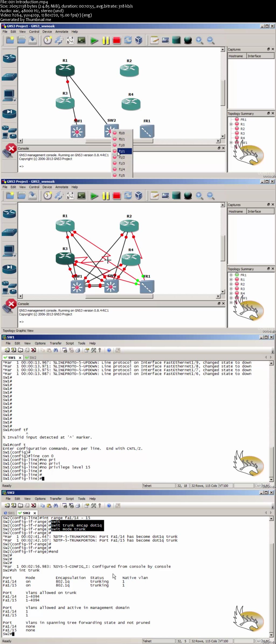Close the active SW2 tab via its X

pos(35,513)
